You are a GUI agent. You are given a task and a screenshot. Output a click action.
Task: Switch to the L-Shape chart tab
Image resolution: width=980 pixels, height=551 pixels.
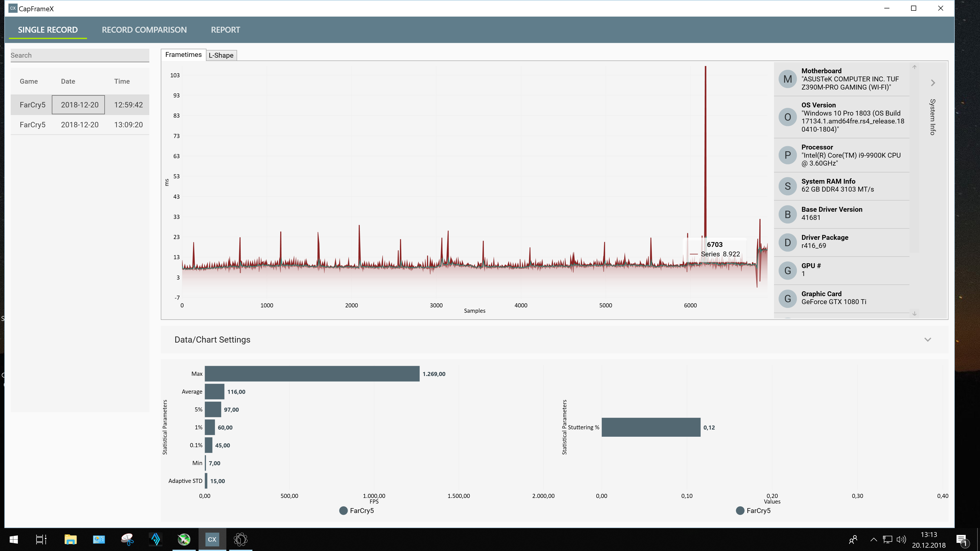pos(221,55)
